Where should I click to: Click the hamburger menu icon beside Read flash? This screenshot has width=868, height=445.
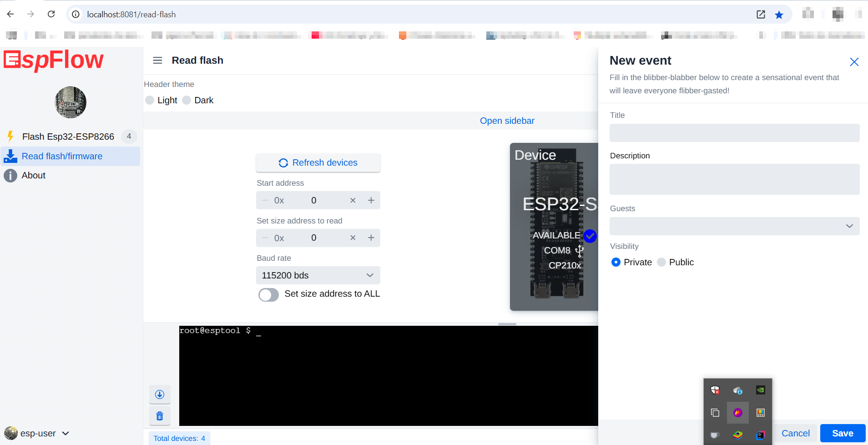157,61
